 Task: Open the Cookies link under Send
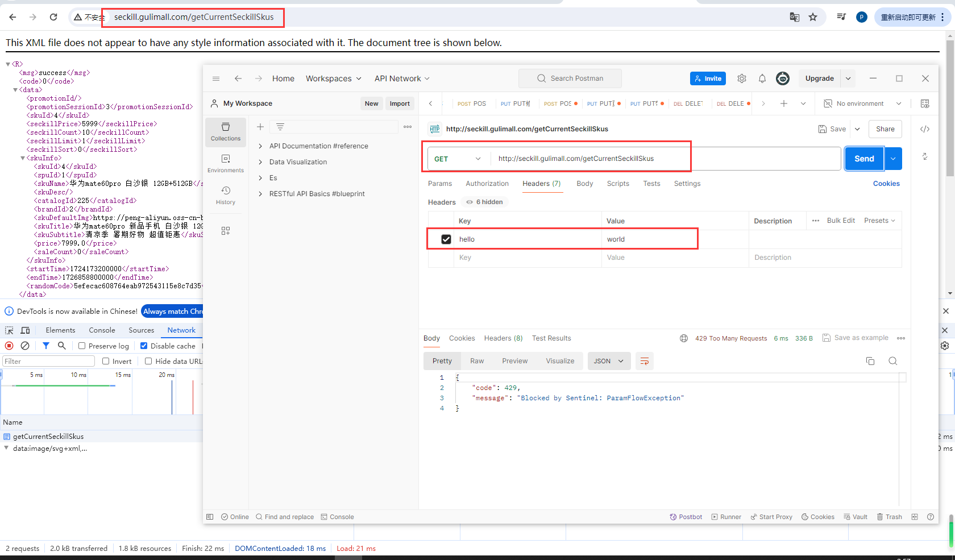point(886,184)
